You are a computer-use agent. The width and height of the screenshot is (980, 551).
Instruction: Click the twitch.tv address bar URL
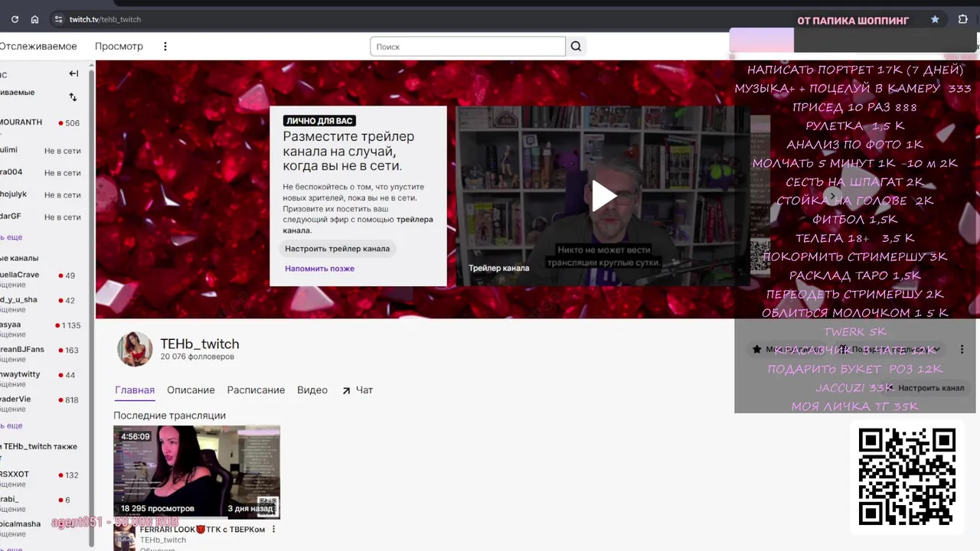click(105, 19)
